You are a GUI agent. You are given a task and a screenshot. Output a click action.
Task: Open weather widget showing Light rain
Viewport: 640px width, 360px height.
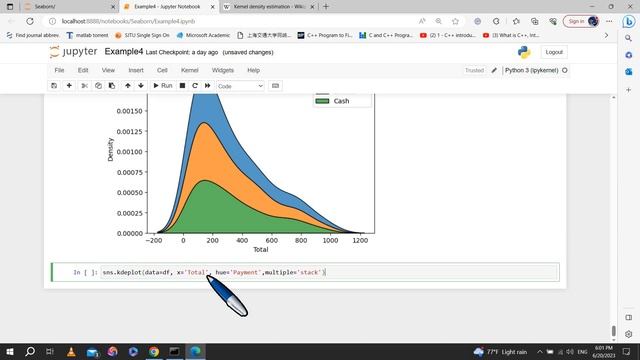[x=500, y=351]
